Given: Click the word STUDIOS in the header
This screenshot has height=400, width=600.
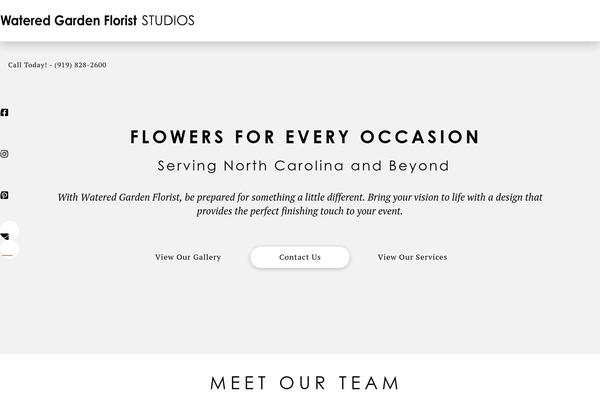Looking at the screenshot, I should (168, 20).
